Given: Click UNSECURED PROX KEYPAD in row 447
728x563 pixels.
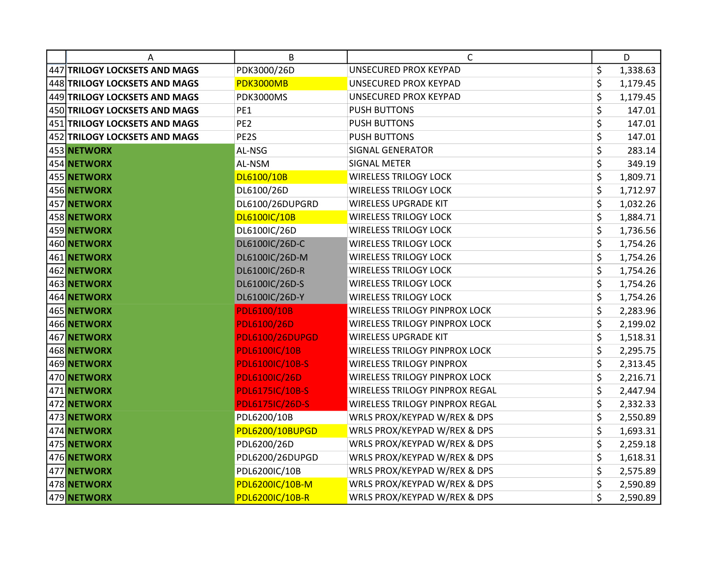Looking at the screenshot, I should point(469,70).
